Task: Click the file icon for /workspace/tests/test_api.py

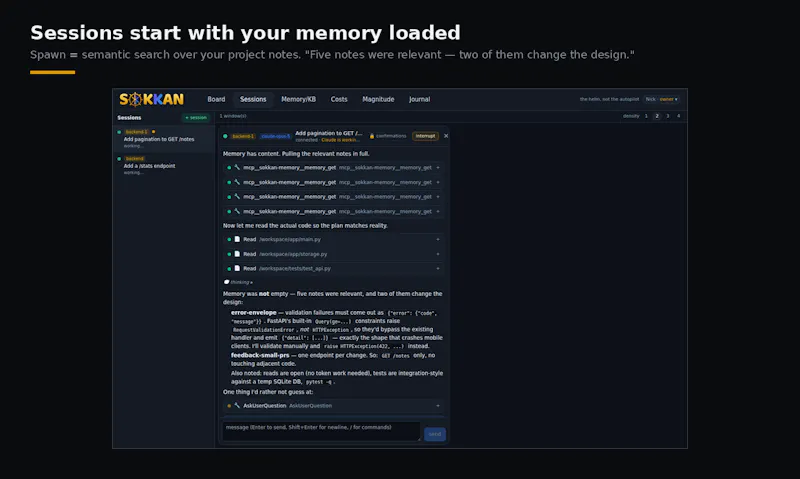Action: (x=237, y=268)
